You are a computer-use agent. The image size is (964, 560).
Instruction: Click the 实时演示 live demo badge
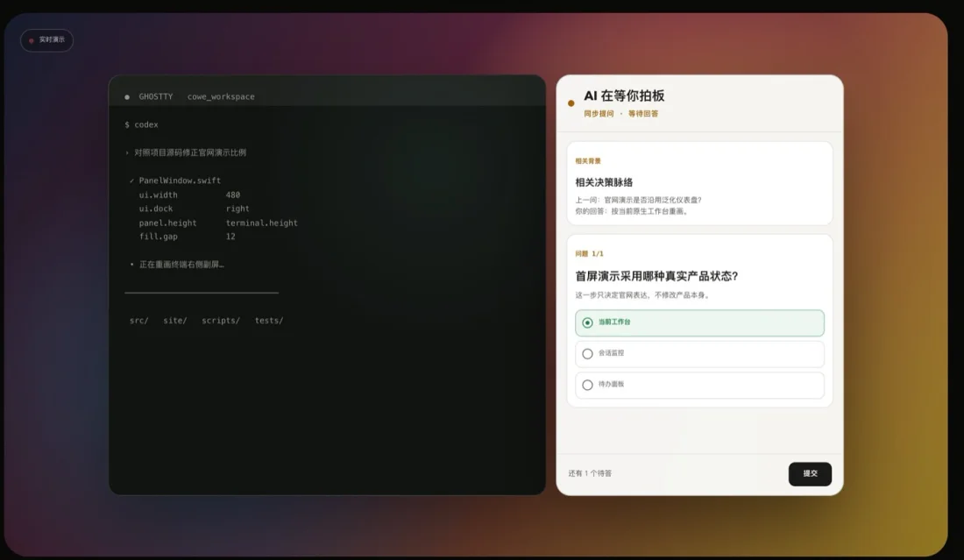click(x=46, y=40)
